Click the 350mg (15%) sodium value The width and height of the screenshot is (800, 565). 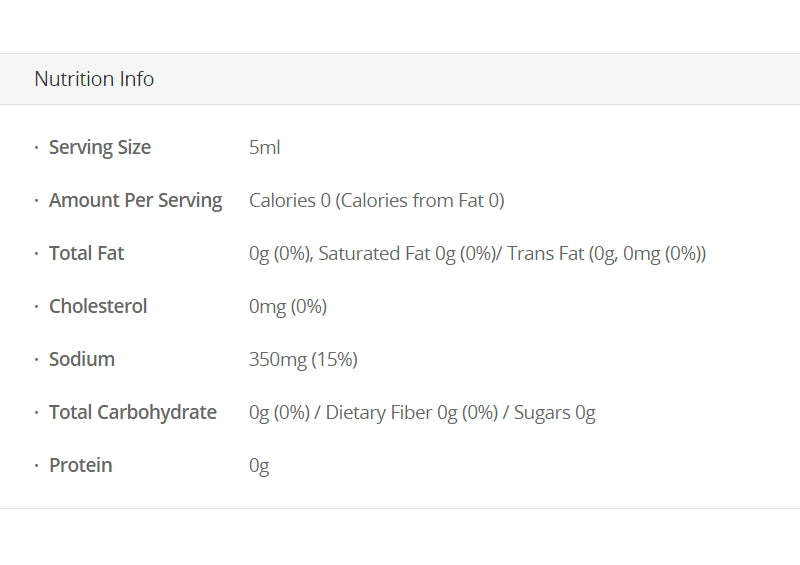click(x=303, y=360)
